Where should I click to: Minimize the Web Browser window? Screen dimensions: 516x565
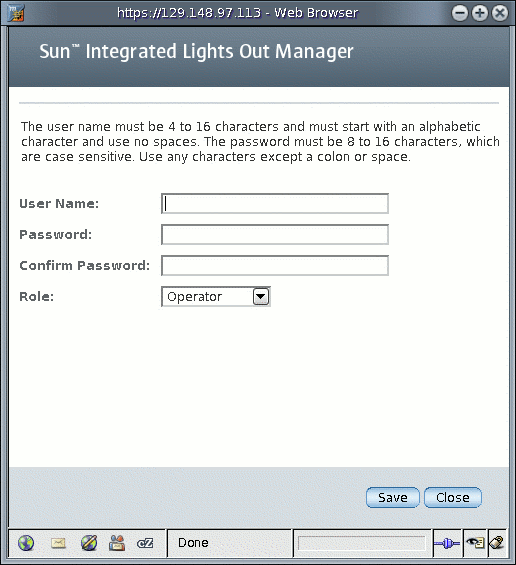tap(460, 13)
